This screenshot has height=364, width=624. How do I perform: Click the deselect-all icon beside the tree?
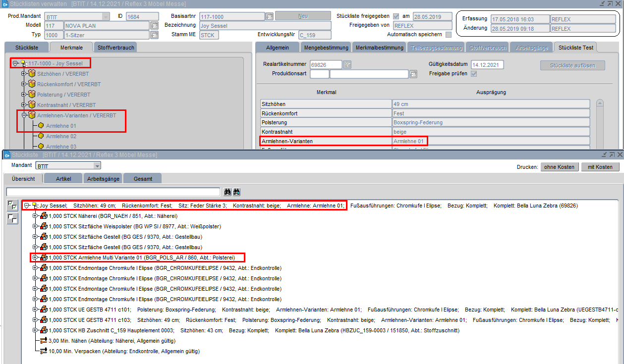tap(13, 218)
